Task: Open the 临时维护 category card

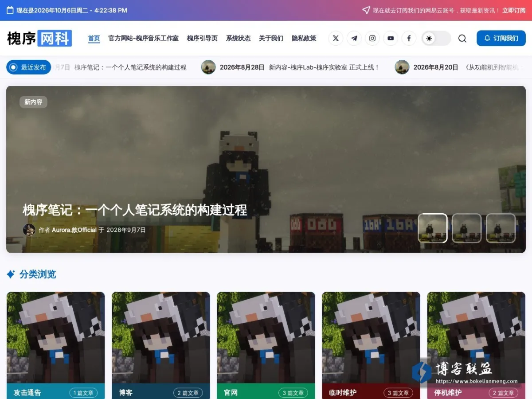Action: pos(371,345)
